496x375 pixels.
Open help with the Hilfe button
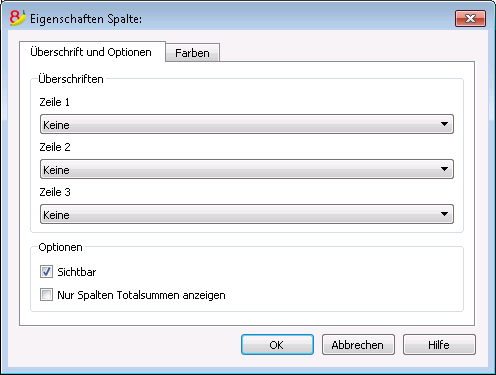[439, 345]
